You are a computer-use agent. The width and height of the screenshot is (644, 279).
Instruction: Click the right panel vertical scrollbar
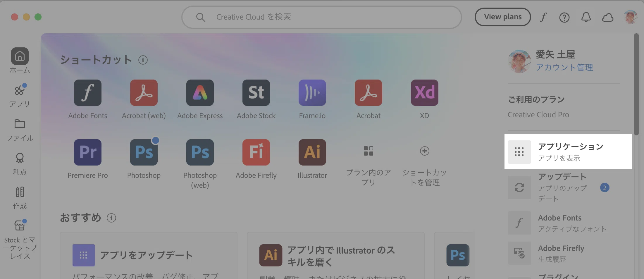click(x=636, y=84)
